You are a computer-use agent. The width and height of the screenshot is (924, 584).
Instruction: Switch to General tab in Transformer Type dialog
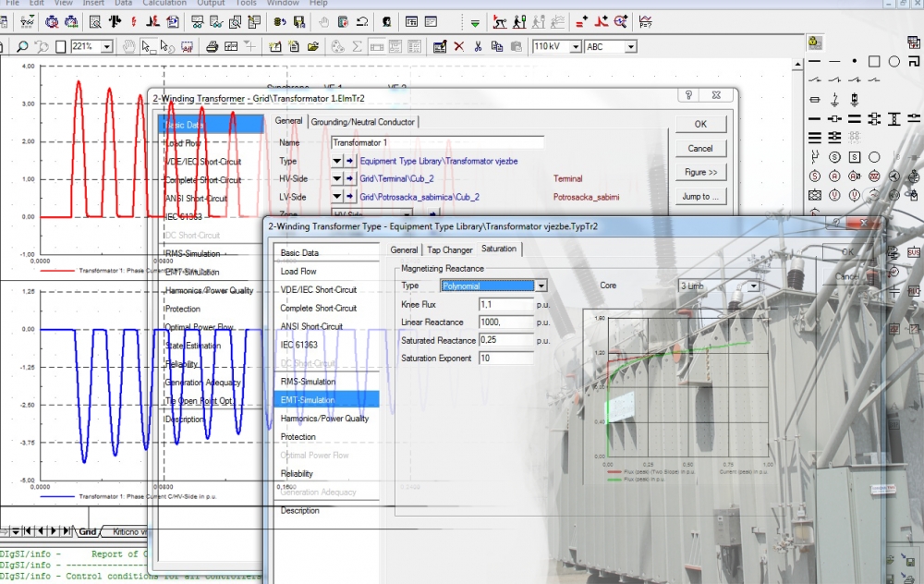click(x=404, y=249)
